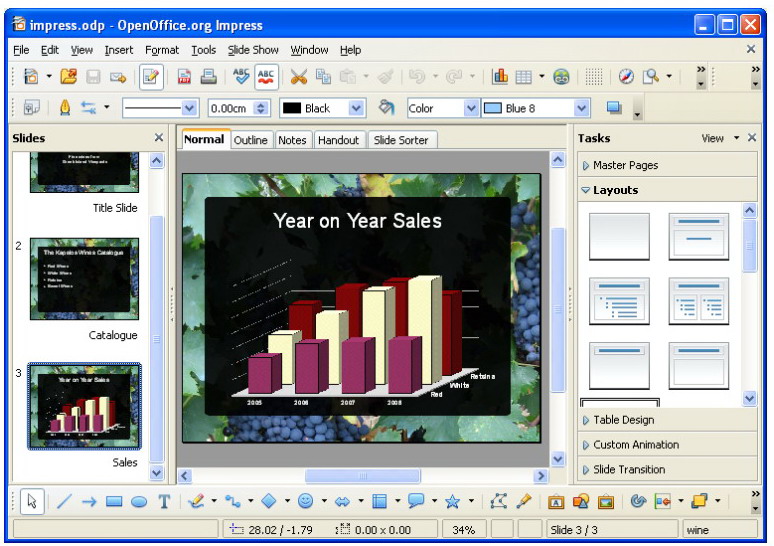Open the Insert menu
The height and width of the screenshot is (546, 774).
click(x=118, y=50)
